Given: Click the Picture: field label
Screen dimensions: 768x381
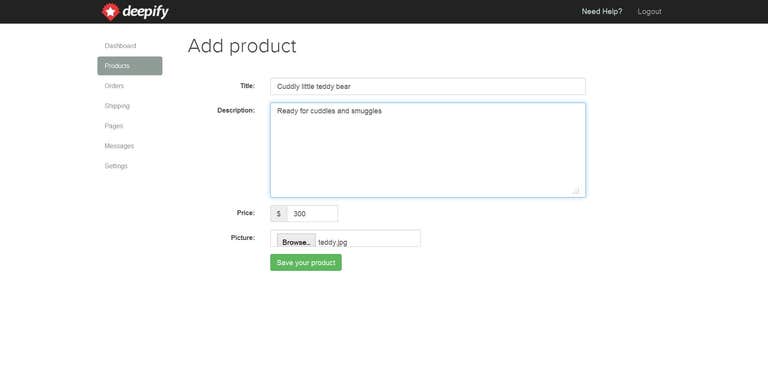Looking at the screenshot, I should [x=243, y=238].
